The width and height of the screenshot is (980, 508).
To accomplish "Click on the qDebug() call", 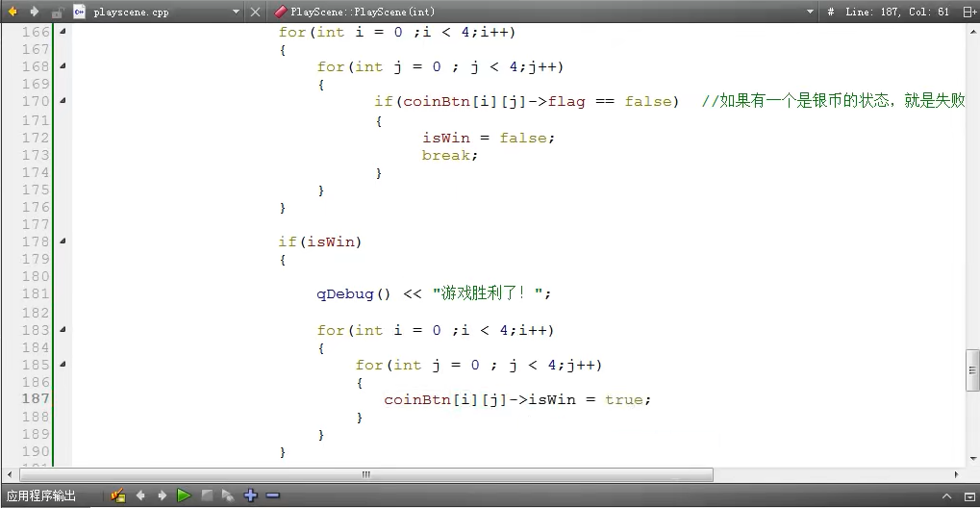I will coord(354,293).
